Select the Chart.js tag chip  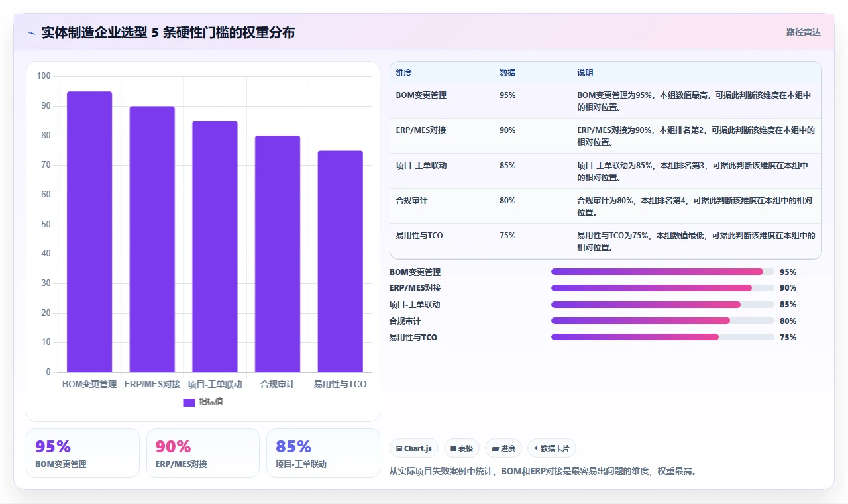(414, 448)
